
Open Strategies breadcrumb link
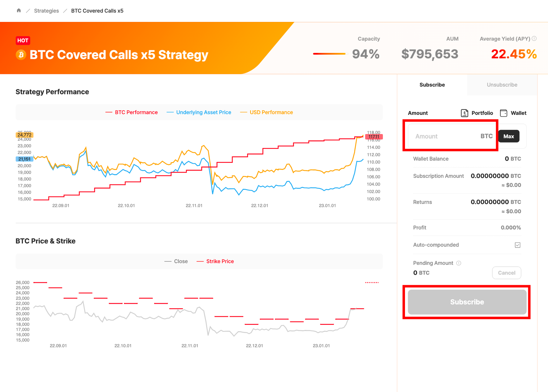coord(46,11)
